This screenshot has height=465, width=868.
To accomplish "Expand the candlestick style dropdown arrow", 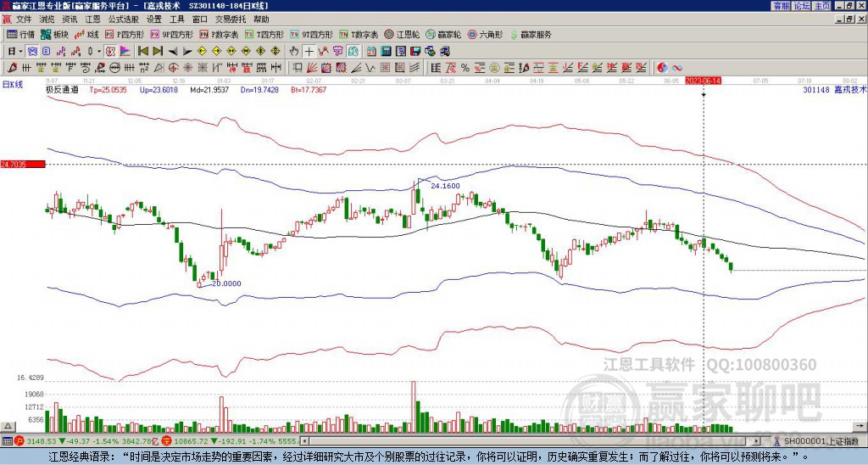I will 99,52.
